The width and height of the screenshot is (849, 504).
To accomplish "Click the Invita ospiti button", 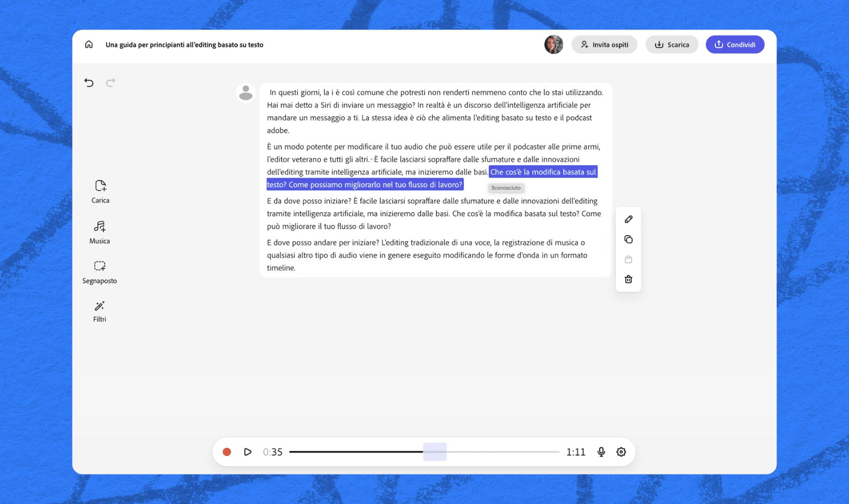I will point(604,44).
